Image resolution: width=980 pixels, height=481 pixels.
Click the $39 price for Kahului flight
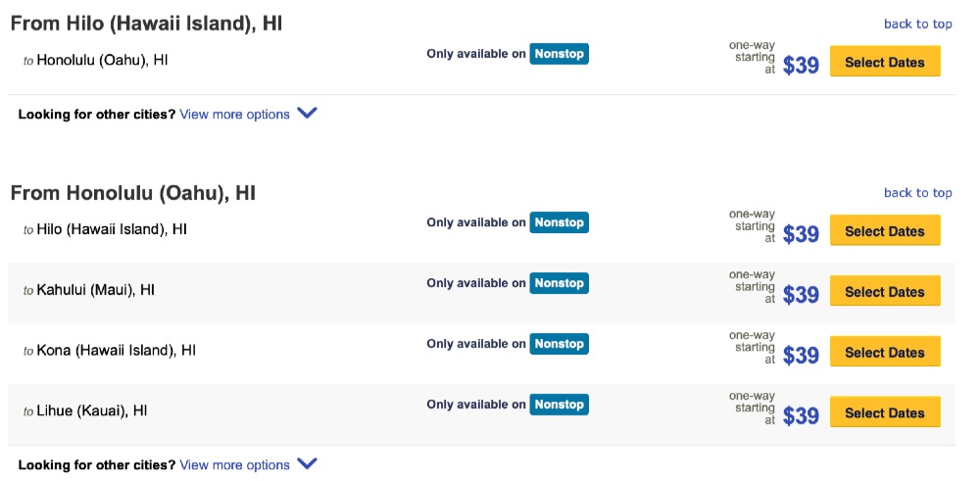pos(801,295)
